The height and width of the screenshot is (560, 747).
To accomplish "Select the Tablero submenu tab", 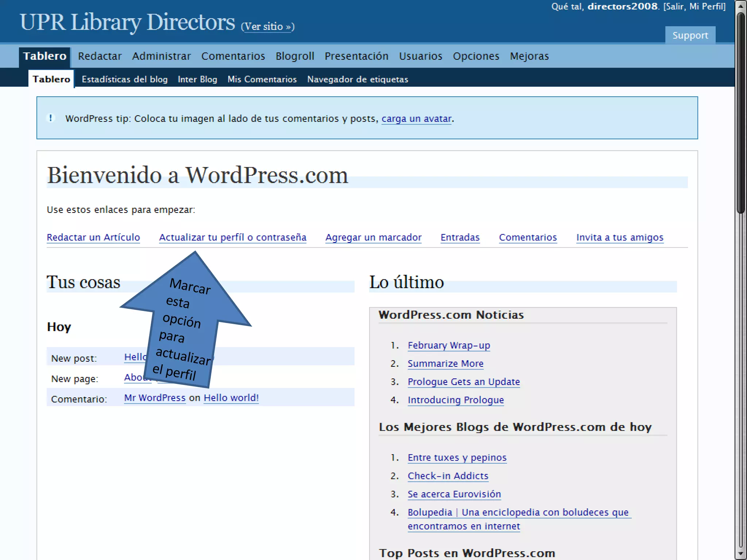I will point(51,79).
